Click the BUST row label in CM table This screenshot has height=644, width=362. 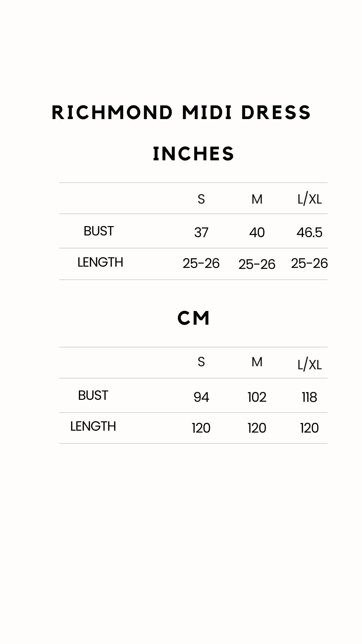point(93,395)
